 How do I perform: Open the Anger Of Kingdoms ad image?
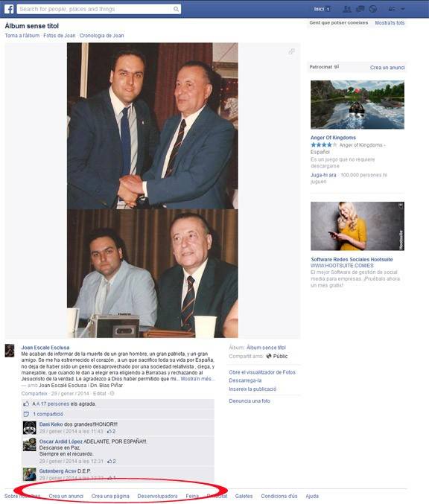pyautogui.click(x=357, y=105)
